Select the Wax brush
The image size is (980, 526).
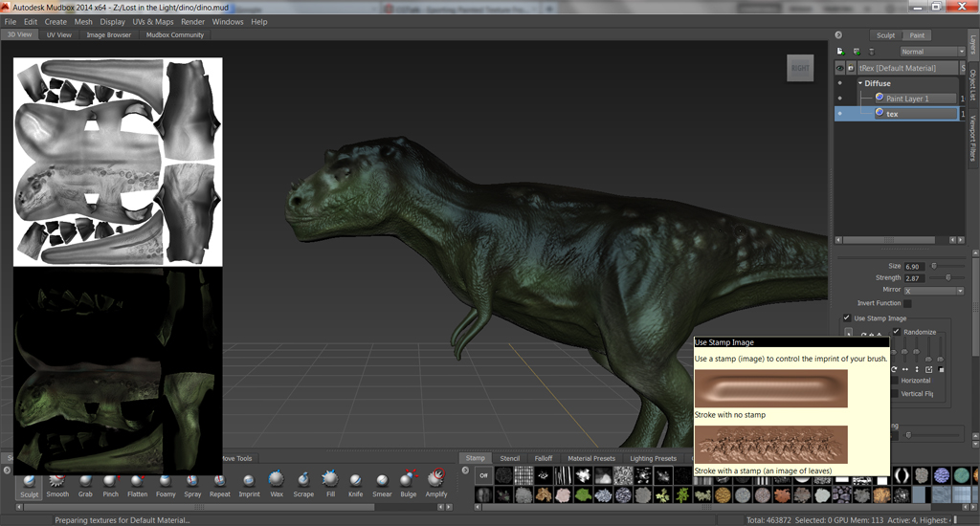click(x=277, y=486)
